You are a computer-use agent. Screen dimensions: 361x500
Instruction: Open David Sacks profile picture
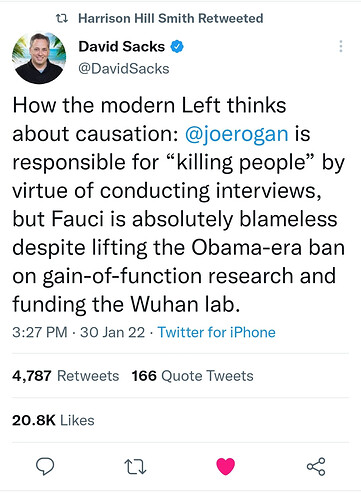[x=39, y=57]
